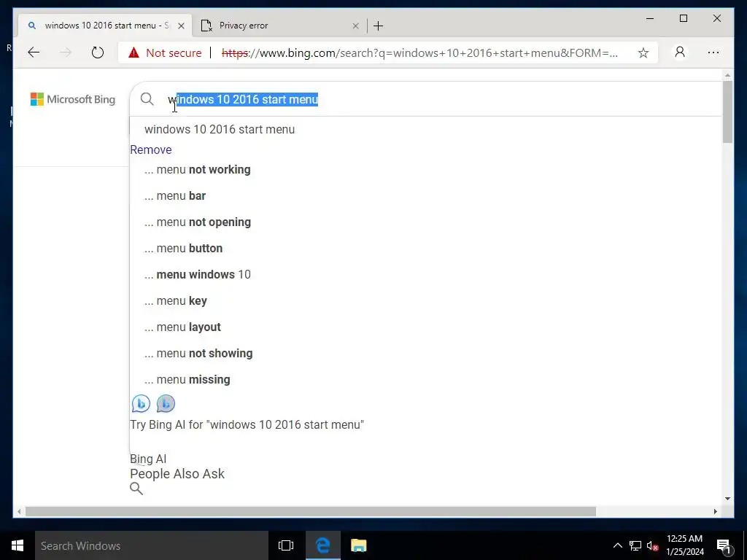Click the search magnifier icon in Bing box

tap(147, 99)
